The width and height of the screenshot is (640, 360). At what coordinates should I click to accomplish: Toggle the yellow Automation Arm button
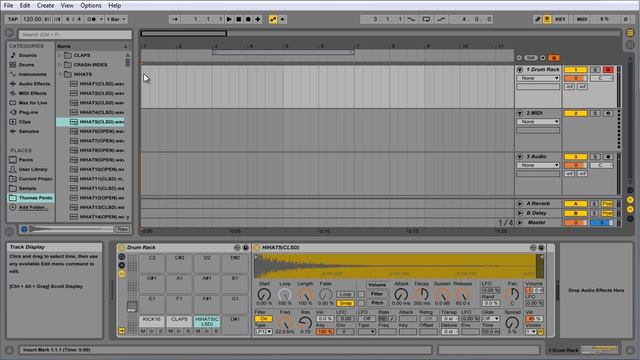(x=273, y=19)
